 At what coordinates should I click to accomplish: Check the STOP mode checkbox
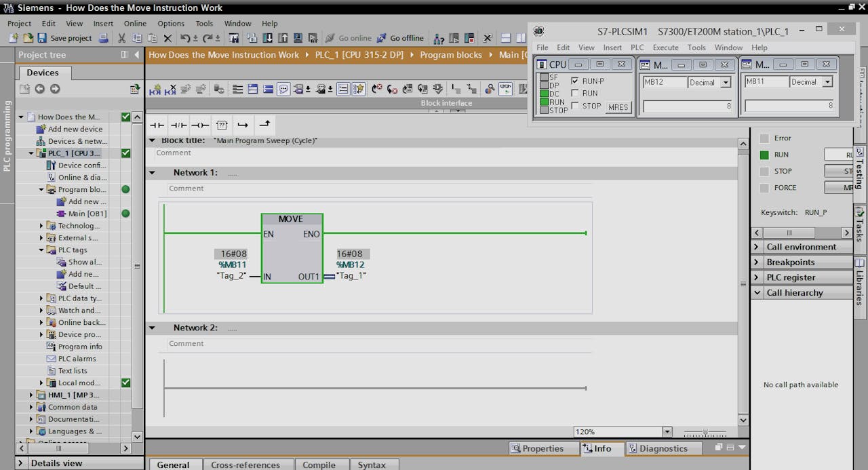pos(575,106)
